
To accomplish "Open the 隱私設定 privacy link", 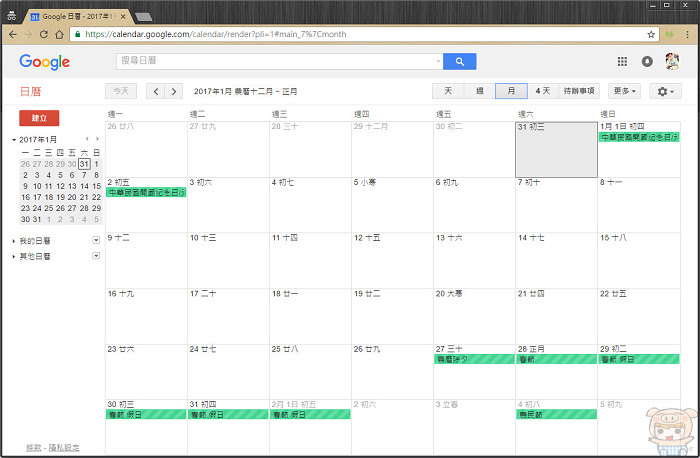I will (64, 447).
